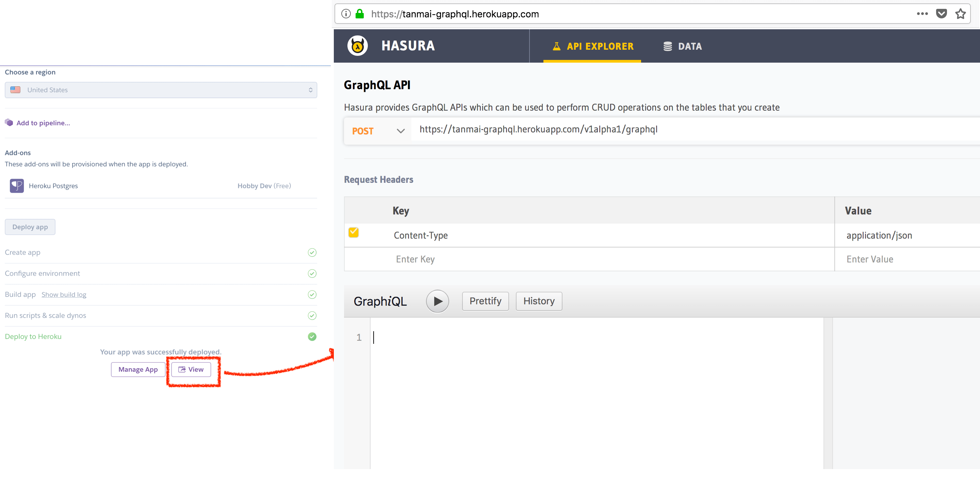
Task: Open the Show build log link
Action: [x=64, y=294]
